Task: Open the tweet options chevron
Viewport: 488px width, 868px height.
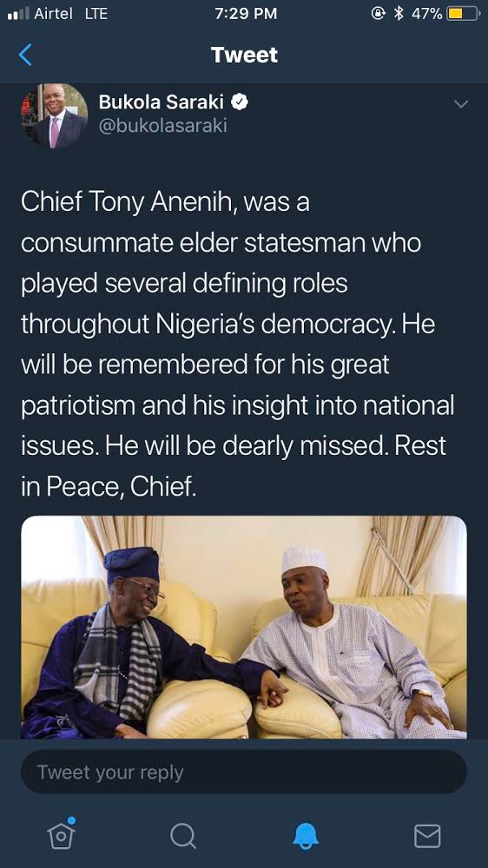Action: 461,104
